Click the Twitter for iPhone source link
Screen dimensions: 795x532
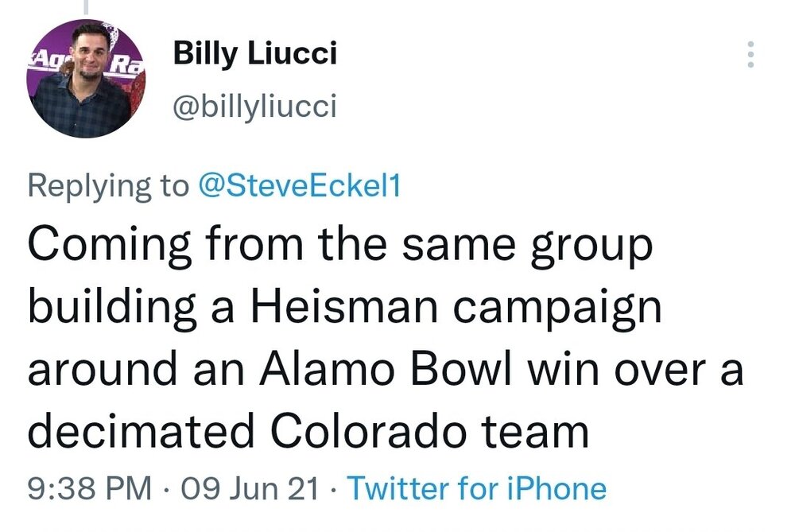pyautogui.click(x=477, y=487)
